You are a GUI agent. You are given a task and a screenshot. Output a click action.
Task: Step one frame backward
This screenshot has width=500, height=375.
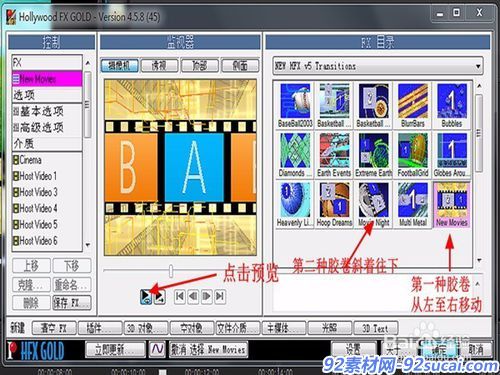point(193,296)
